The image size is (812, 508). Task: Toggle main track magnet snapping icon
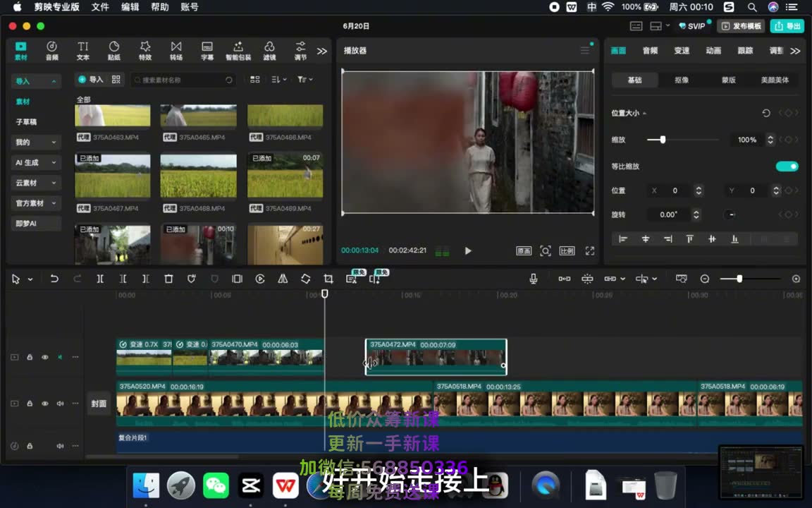click(x=565, y=279)
